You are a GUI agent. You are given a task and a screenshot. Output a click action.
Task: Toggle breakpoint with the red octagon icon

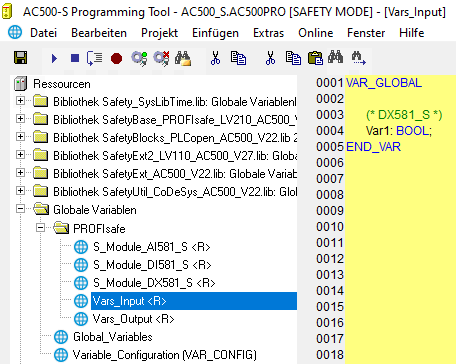pos(116,59)
